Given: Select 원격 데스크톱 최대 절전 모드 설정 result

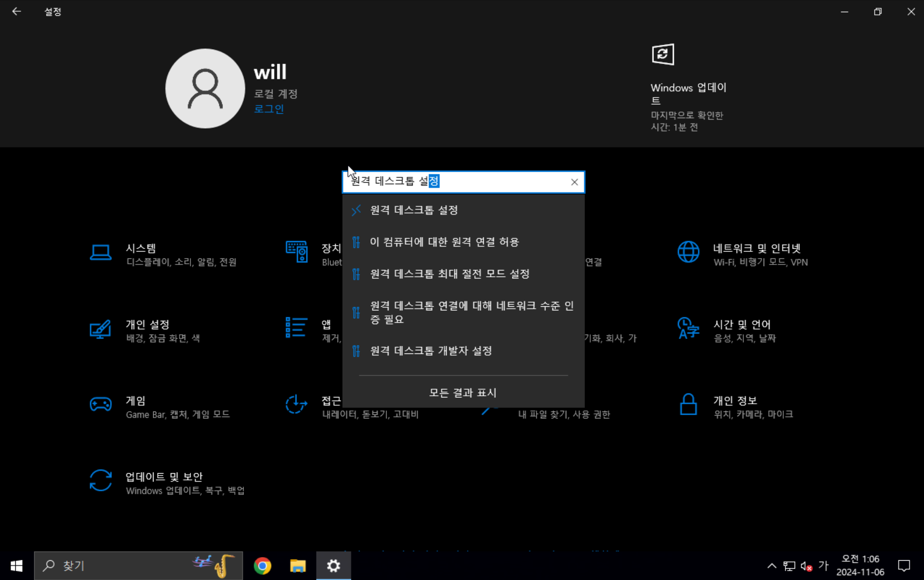Looking at the screenshot, I should pos(450,274).
